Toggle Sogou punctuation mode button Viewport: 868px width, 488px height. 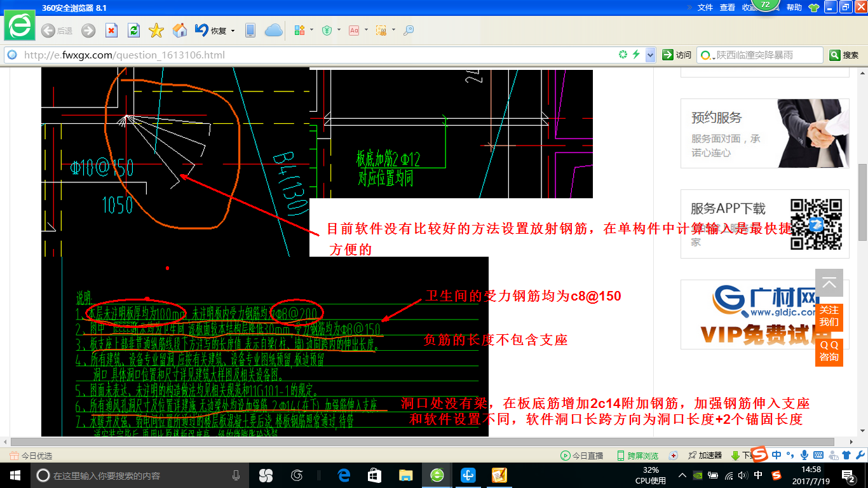click(790, 455)
